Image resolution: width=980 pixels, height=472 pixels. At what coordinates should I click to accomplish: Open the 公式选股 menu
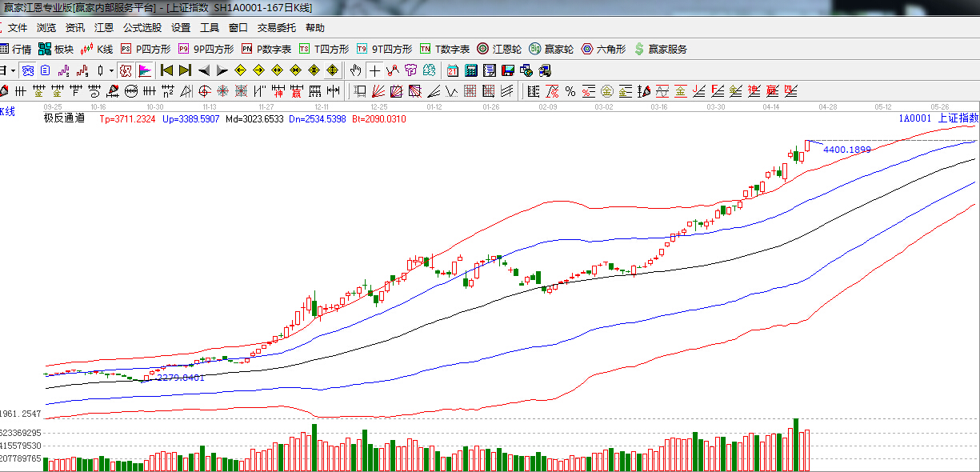point(142,27)
